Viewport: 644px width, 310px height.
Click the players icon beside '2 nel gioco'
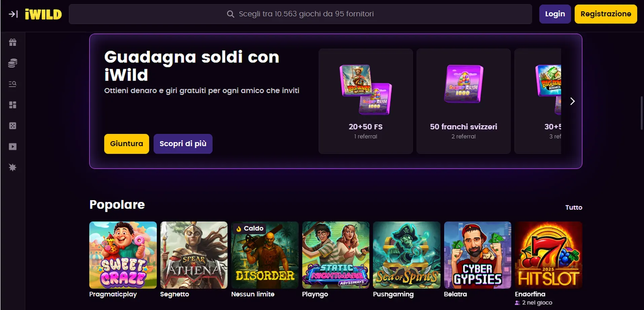click(x=517, y=303)
